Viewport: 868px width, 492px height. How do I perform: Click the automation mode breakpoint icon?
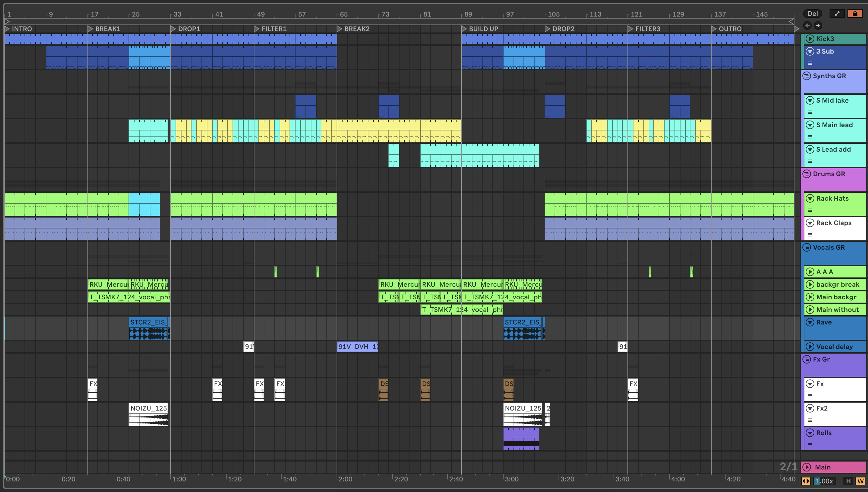click(x=837, y=14)
